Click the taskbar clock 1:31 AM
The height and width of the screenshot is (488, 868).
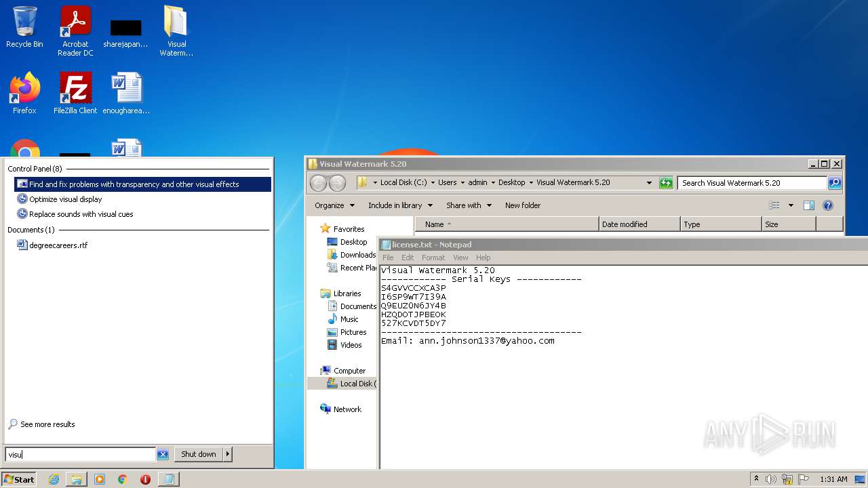coord(833,479)
